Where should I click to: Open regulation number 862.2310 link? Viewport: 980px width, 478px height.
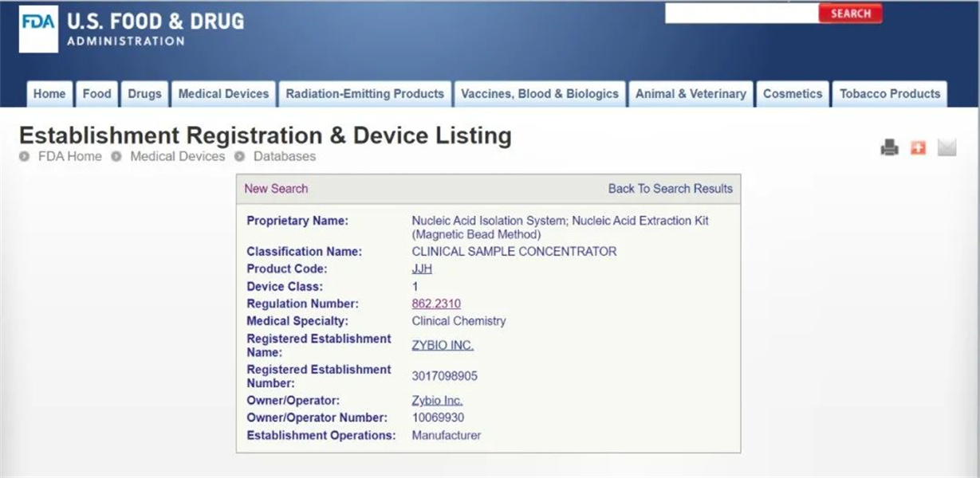pos(436,304)
